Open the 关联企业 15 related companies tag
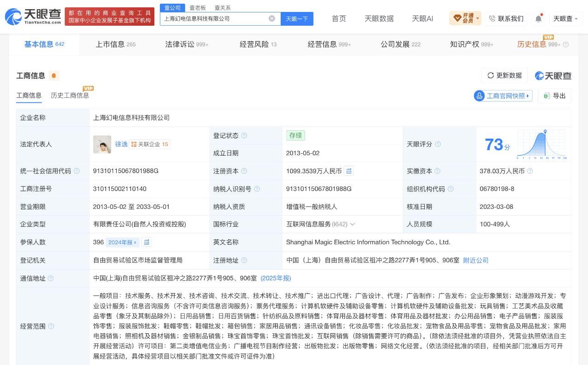This screenshot has width=588, height=365. [149, 144]
